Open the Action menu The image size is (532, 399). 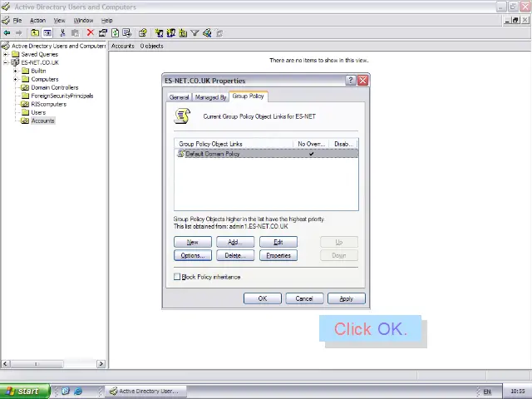[37, 20]
